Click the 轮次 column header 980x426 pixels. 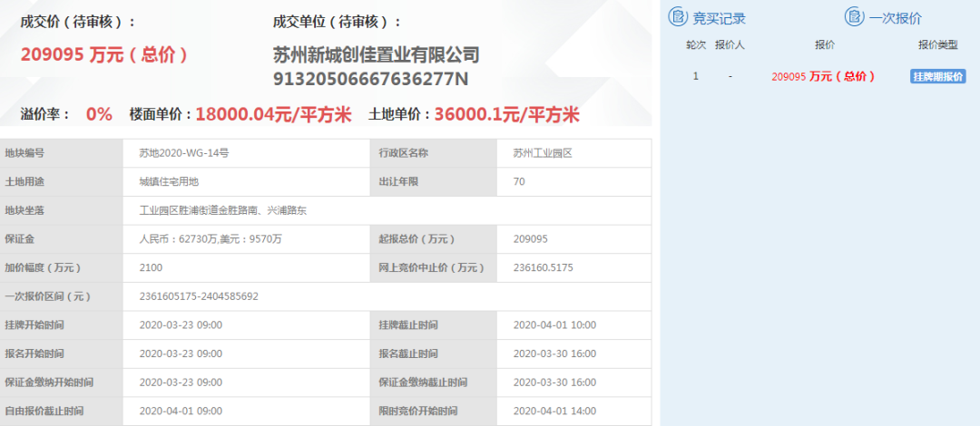696,45
